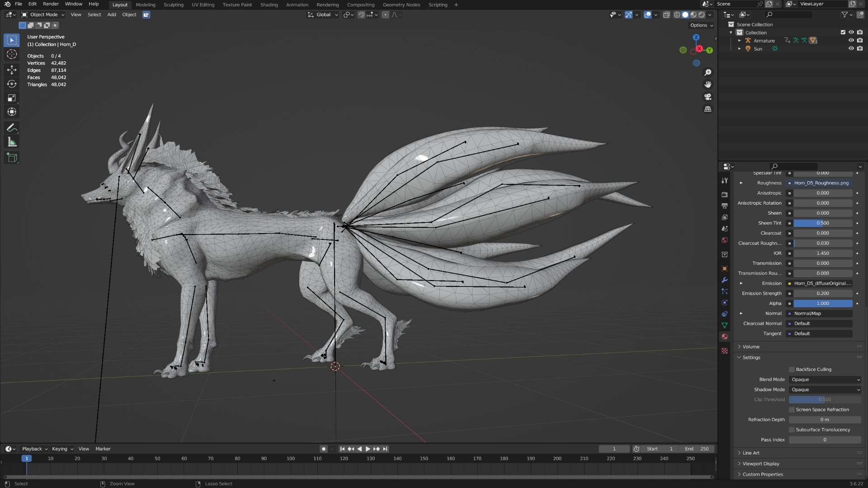Click the viewport pan hand icon
This screenshot has width=868, height=488.
pyautogui.click(x=708, y=84)
